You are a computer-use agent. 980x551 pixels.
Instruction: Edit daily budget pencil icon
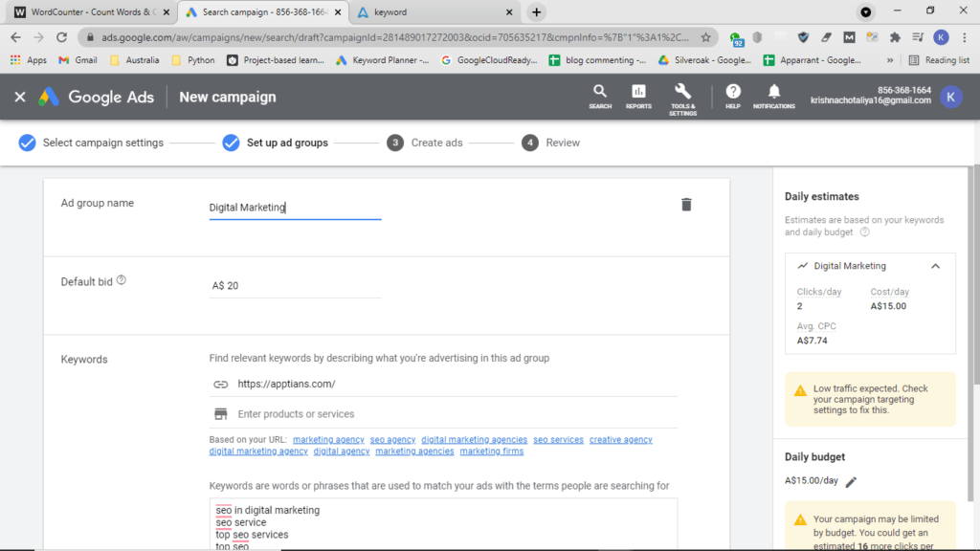point(851,482)
